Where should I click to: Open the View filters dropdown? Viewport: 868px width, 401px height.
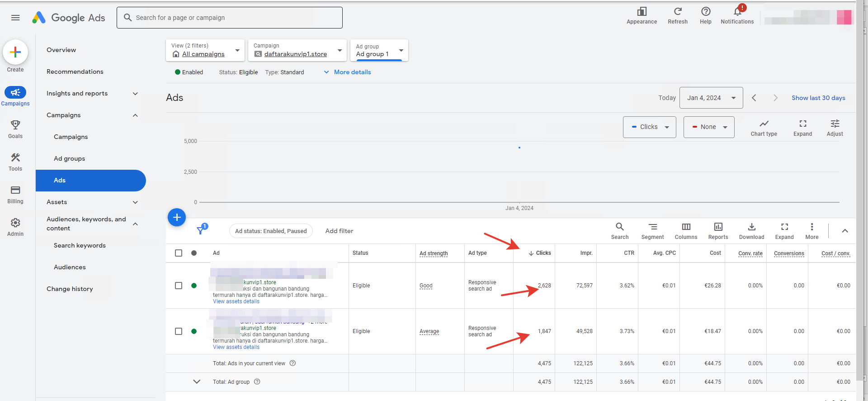click(x=205, y=50)
